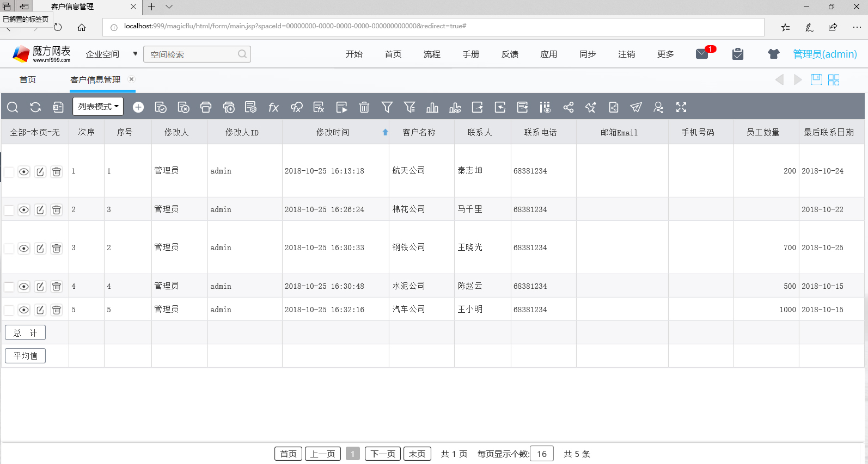
Task: Click the 总 计 button
Action: tap(25, 332)
